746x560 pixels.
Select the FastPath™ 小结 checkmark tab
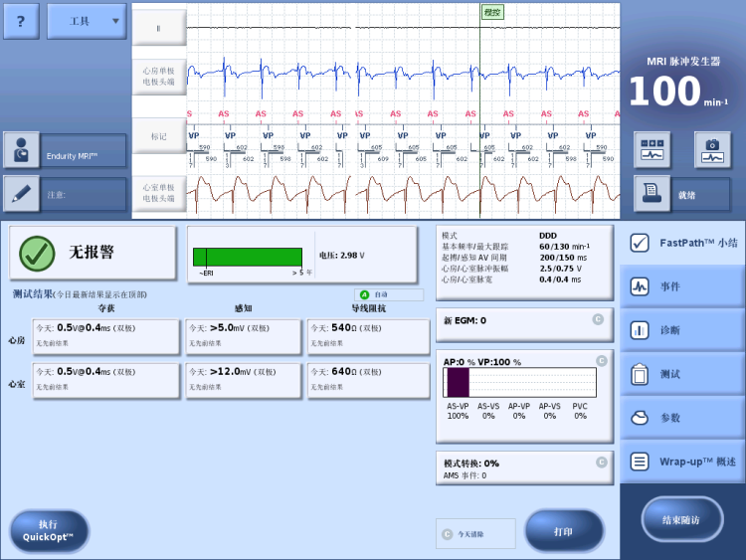click(x=682, y=243)
